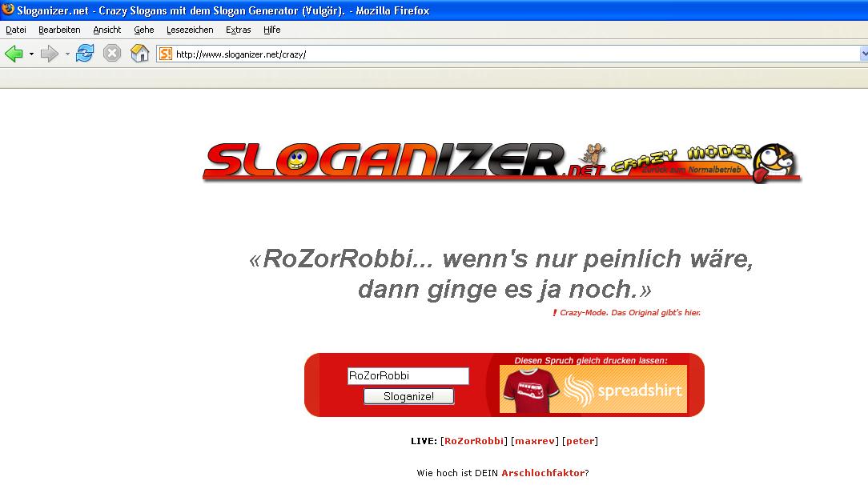Click the crazy smiley mascot icon

coord(775,162)
